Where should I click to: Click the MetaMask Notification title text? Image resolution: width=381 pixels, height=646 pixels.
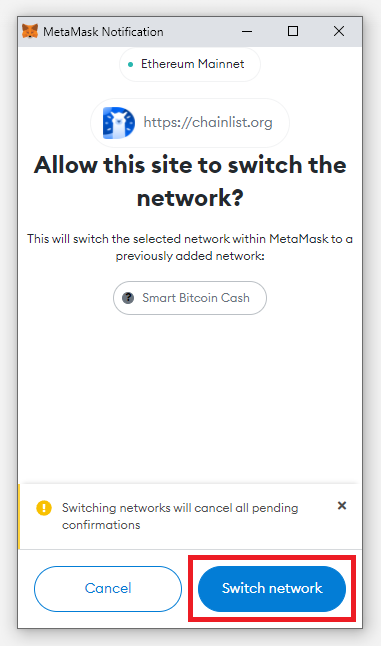coord(103,32)
